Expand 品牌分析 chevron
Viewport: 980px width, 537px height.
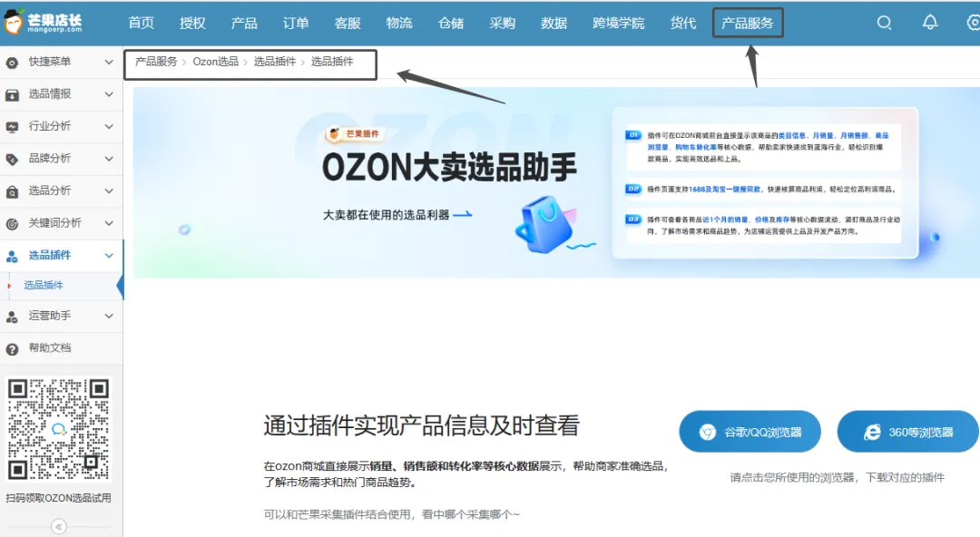pyautogui.click(x=109, y=159)
